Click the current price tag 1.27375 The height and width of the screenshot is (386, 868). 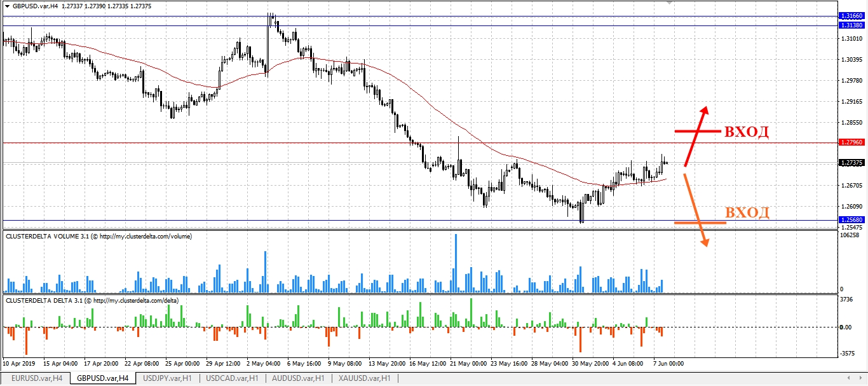tap(851, 163)
